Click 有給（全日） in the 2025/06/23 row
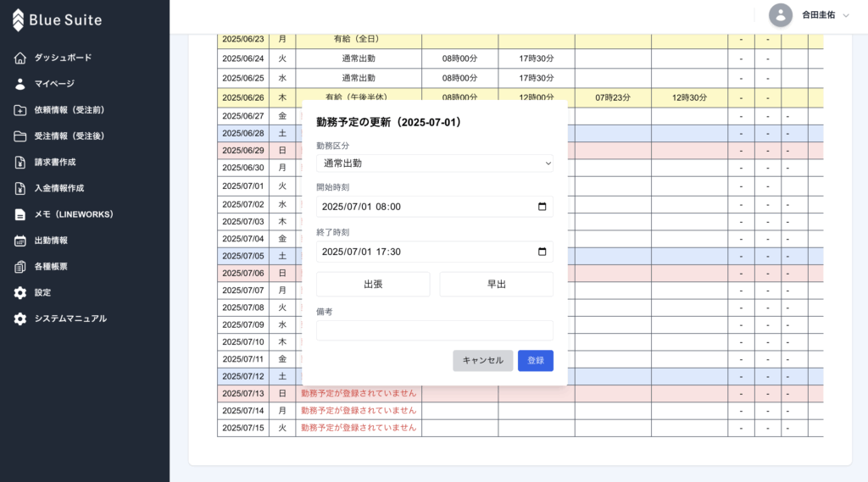This screenshot has width=868, height=482. point(359,39)
